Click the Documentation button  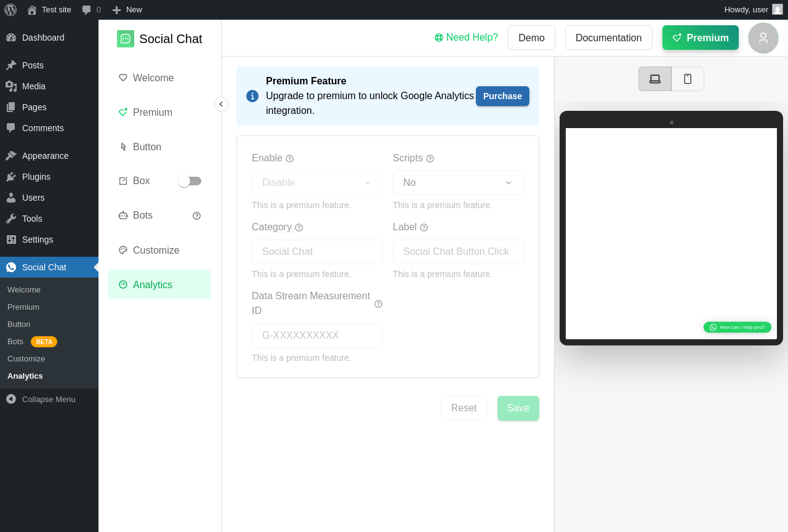609,38
